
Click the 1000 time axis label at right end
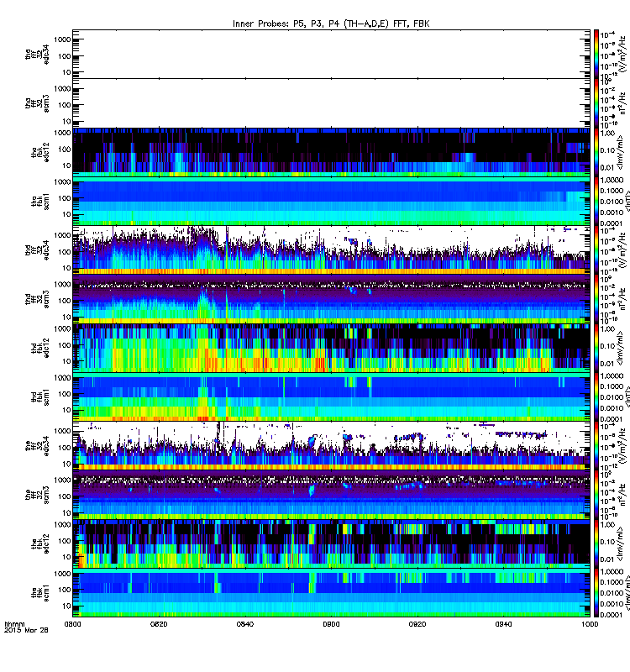coord(590,624)
